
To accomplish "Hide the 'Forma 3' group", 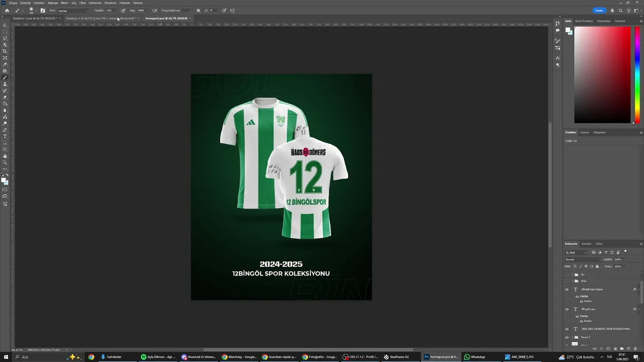I will [567, 337].
